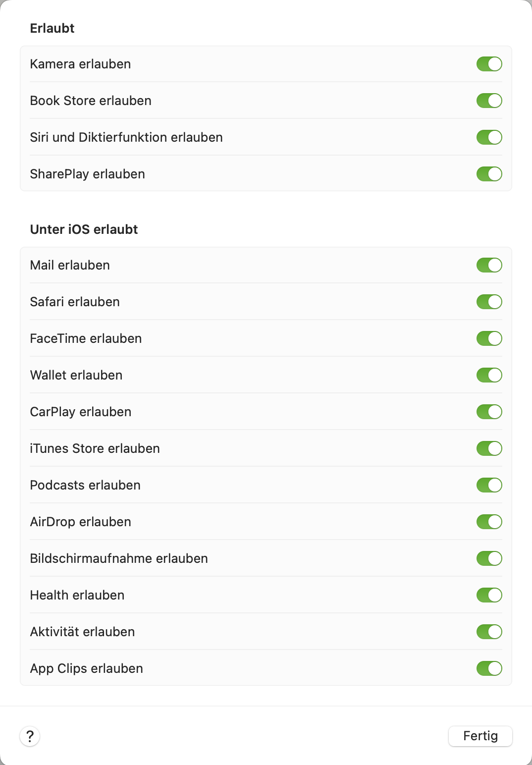This screenshot has height=765, width=532.
Task: Disable the Mail erlauben toggle
Action: point(489,265)
